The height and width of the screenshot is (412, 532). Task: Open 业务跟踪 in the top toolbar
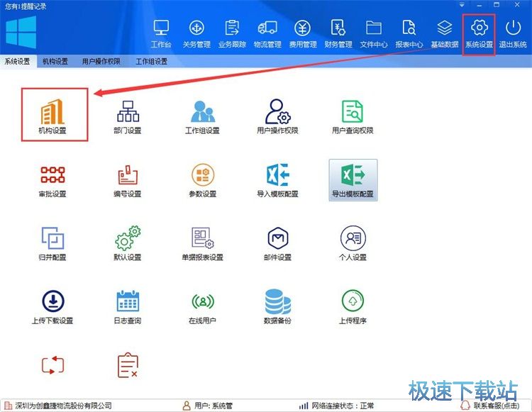(232, 34)
